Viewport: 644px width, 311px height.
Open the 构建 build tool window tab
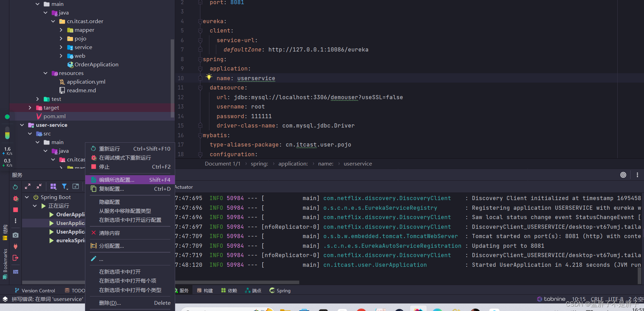[205, 291]
